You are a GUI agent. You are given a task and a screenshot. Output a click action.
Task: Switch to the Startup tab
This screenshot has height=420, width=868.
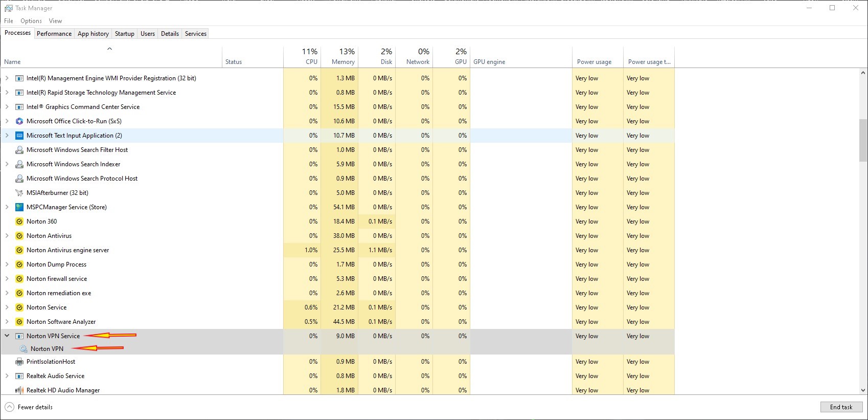click(125, 34)
